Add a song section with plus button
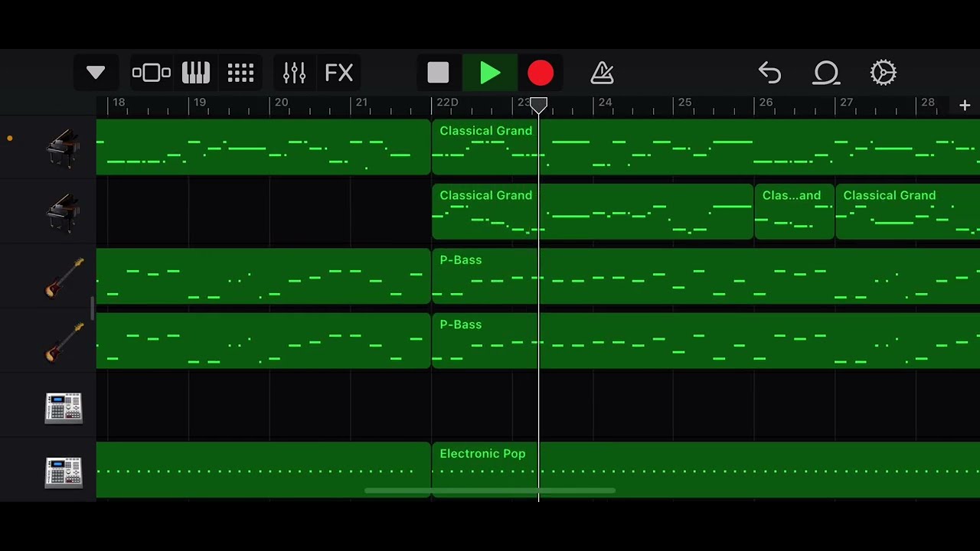This screenshot has height=551, width=980. click(x=965, y=106)
